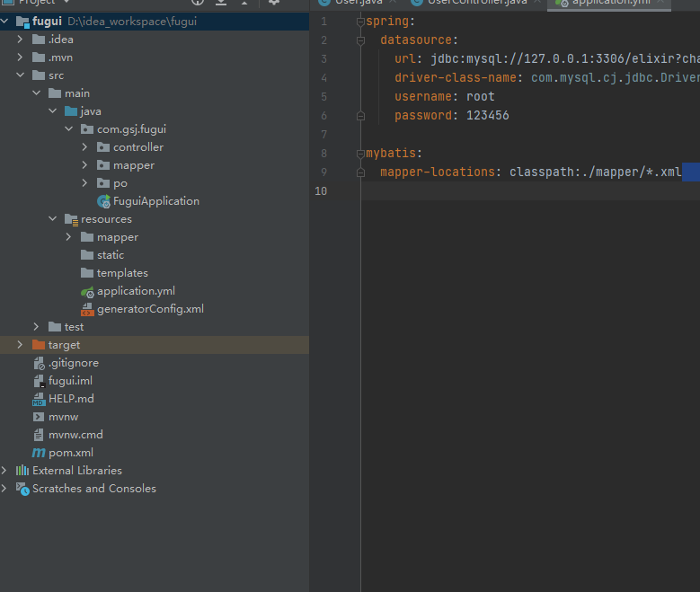Click the password value '123456'
Image resolution: width=700 pixels, height=592 pixels.
point(488,116)
